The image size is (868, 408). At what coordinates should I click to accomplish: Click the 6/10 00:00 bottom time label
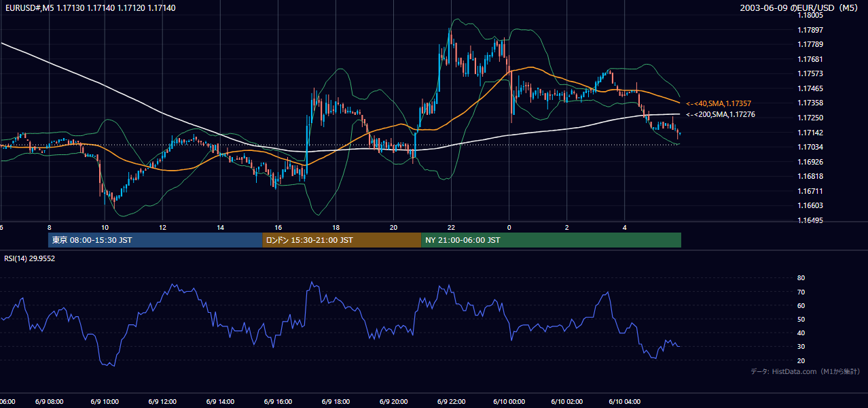509,401
